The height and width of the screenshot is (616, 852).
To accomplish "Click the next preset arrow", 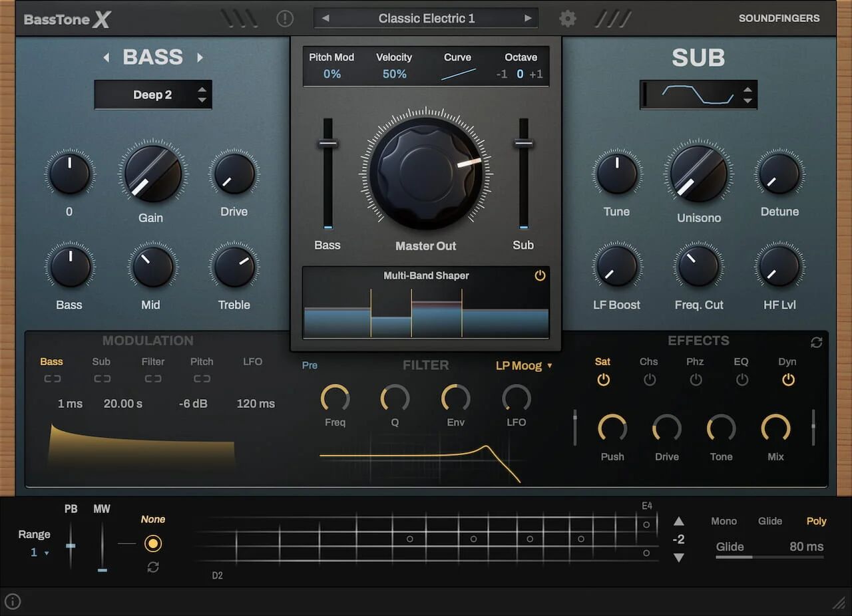I will (529, 18).
